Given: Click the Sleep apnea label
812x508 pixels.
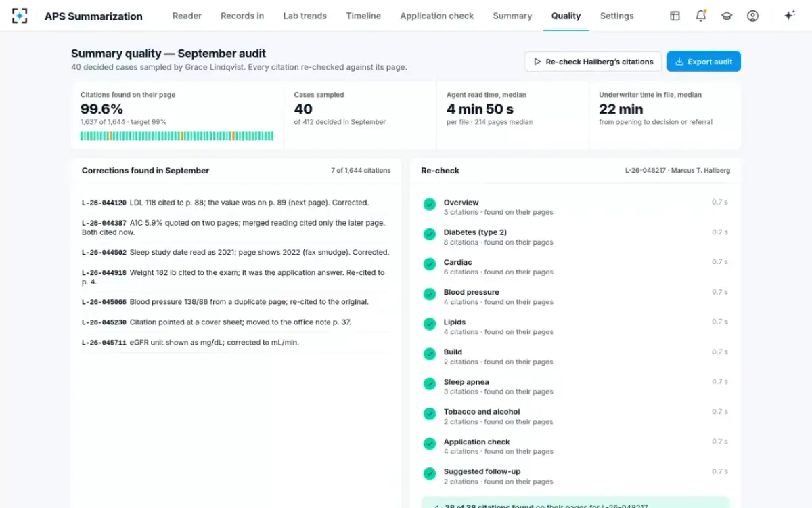Looking at the screenshot, I should (466, 382).
